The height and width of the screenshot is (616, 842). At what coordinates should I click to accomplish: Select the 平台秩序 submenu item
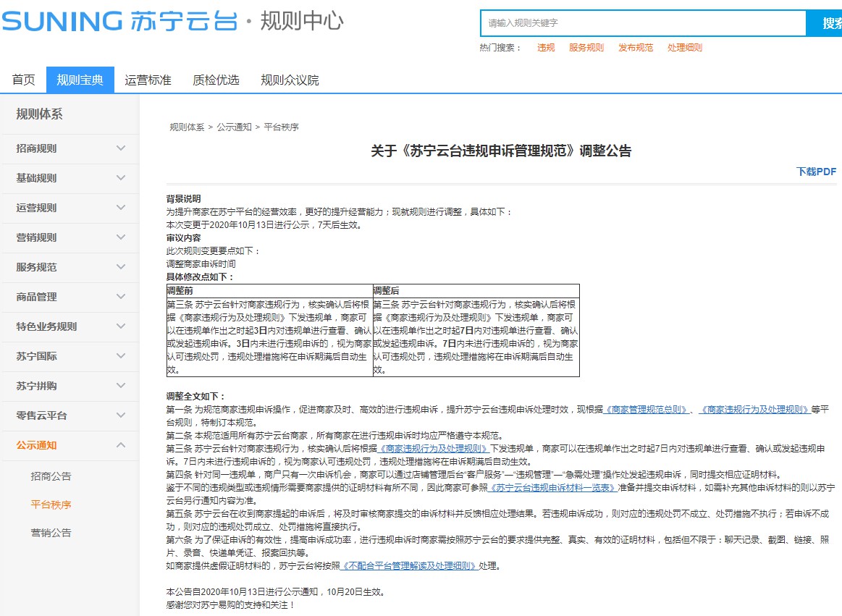coord(51,505)
